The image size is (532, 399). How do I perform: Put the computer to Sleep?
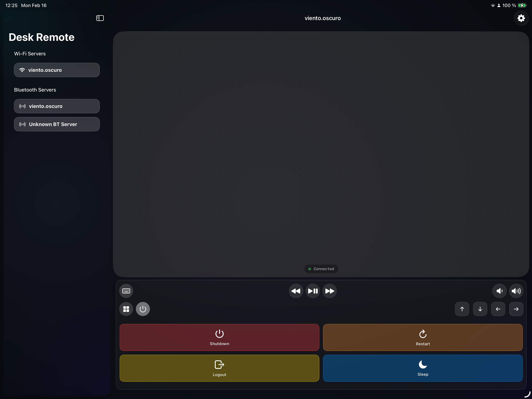(x=423, y=368)
